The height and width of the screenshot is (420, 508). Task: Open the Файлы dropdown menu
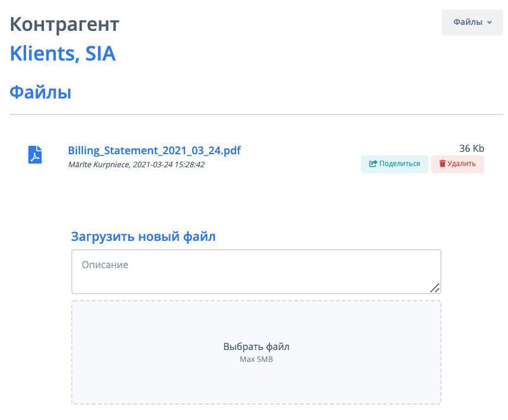click(x=472, y=23)
